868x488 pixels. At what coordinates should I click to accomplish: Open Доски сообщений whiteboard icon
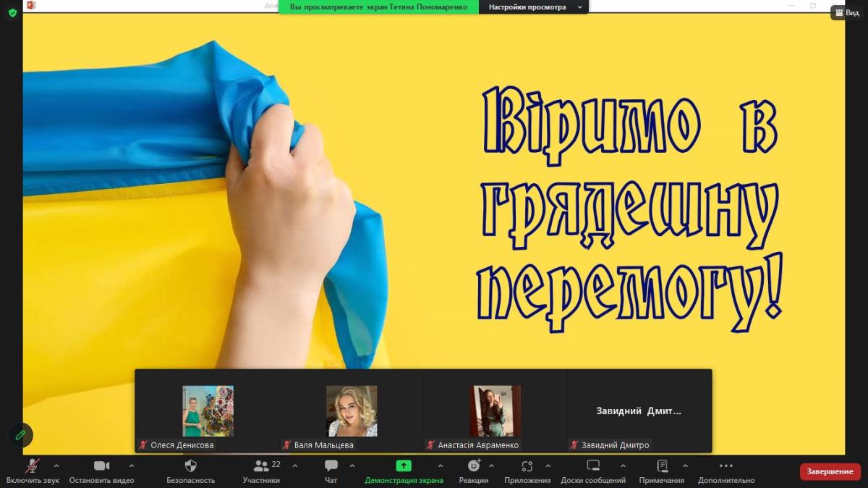pyautogui.click(x=593, y=466)
